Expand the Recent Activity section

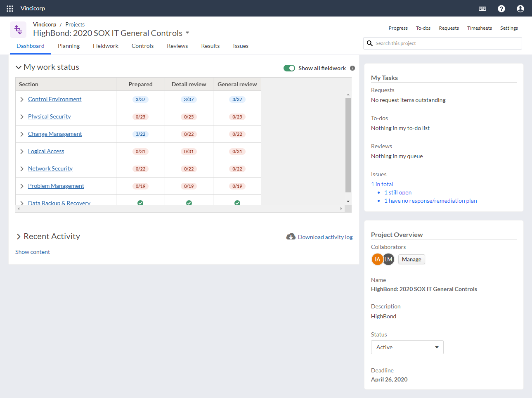pyautogui.click(x=19, y=237)
